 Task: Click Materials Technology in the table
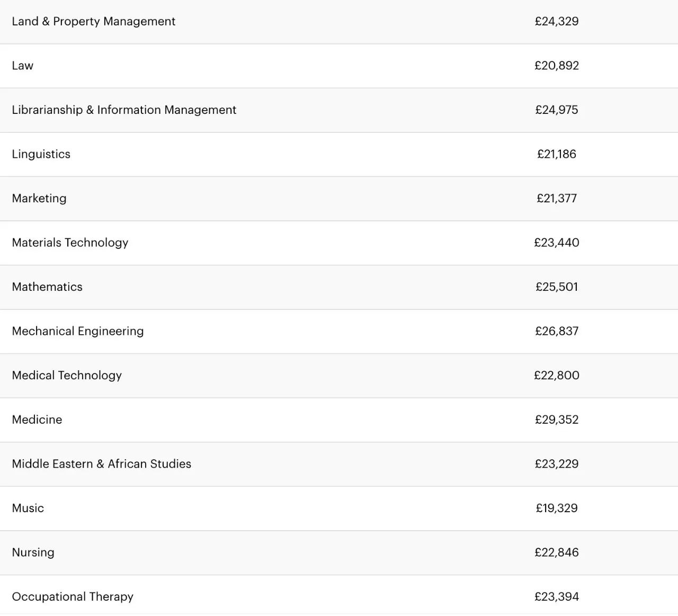pos(70,243)
